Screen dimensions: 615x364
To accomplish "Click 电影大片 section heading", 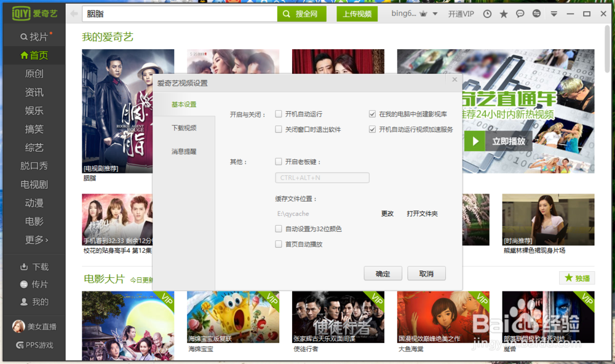I will [x=104, y=279].
